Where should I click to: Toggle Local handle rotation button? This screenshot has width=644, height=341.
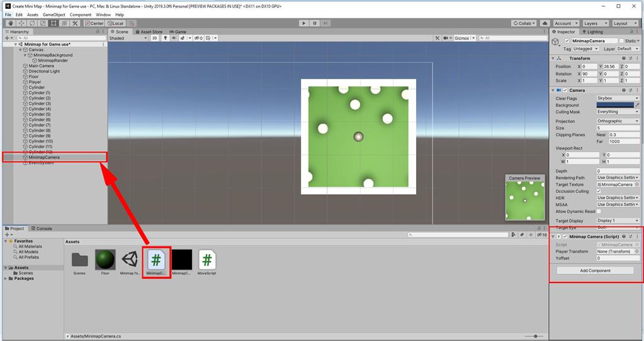(115, 23)
